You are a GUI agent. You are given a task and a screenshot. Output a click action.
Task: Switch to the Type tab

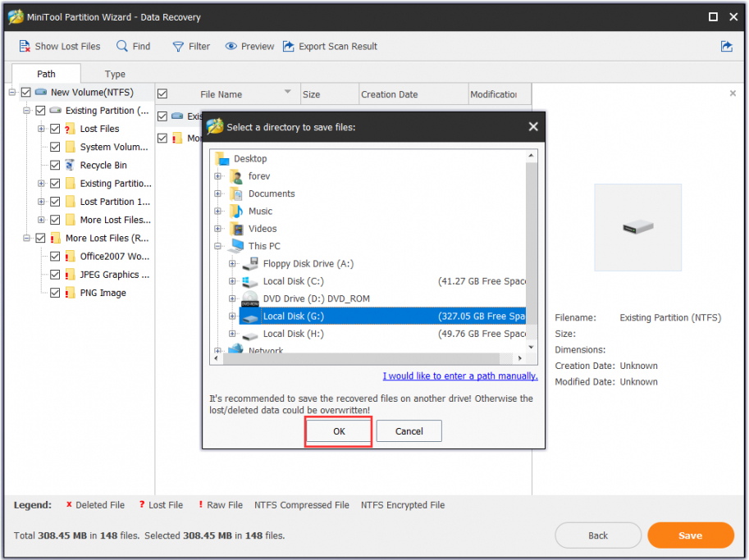115,74
